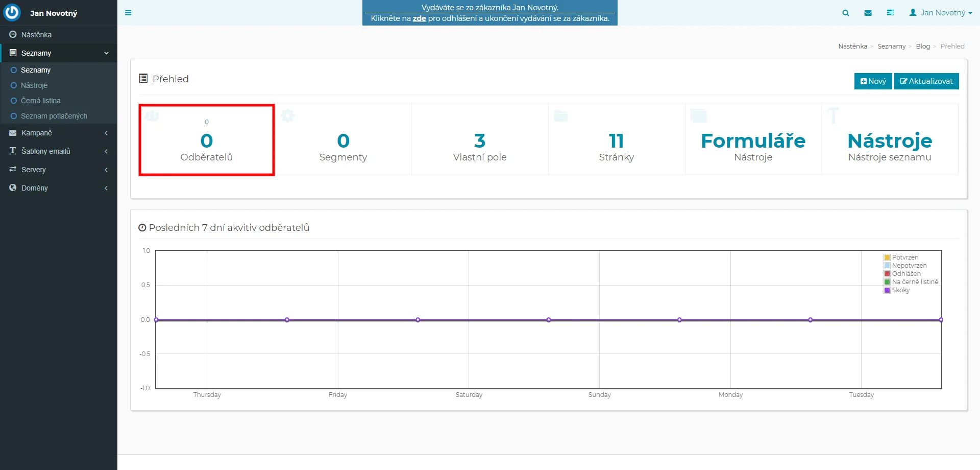The width and height of the screenshot is (980, 470).
Task: Select Seznam potlačených in sidebar
Action: [54, 116]
